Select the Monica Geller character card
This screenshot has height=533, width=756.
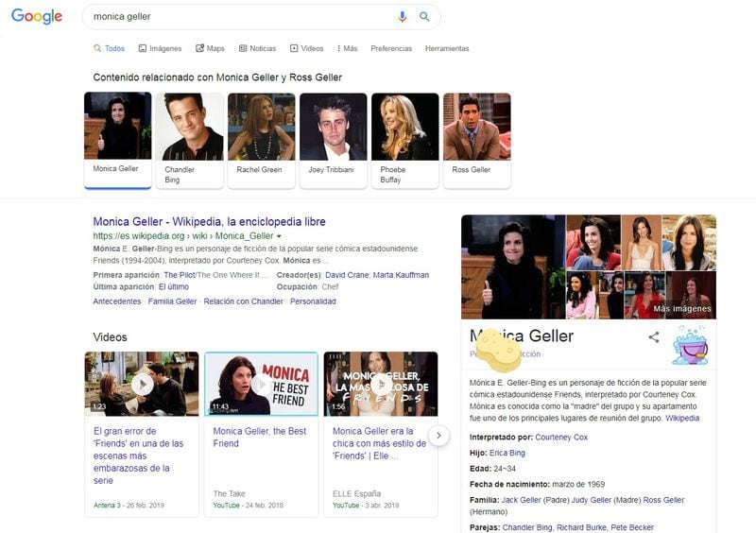click(x=117, y=140)
